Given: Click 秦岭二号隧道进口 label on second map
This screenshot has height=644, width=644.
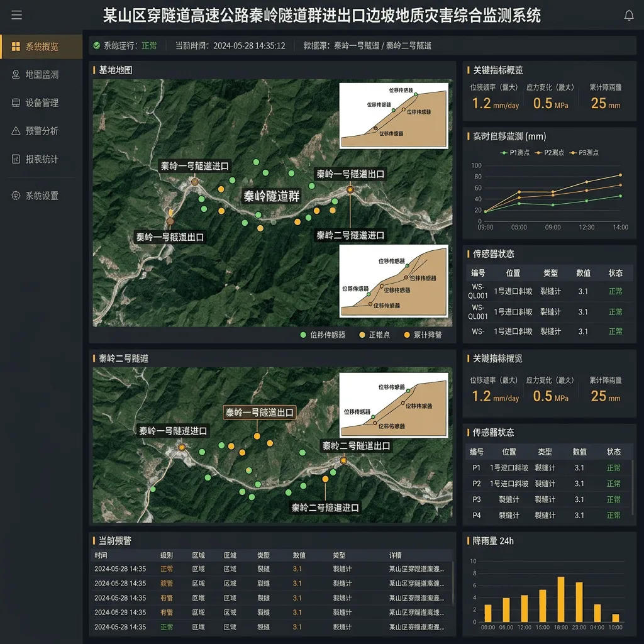Looking at the screenshot, I should tap(325, 508).
